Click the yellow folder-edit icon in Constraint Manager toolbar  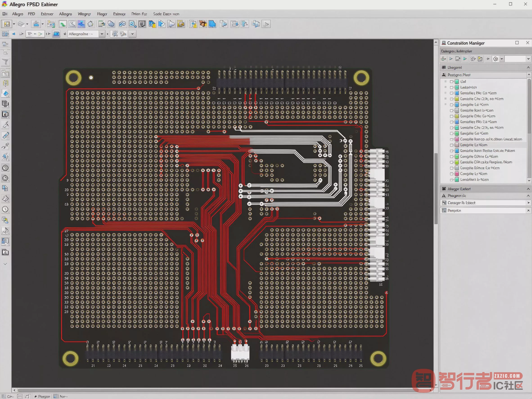click(480, 59)
